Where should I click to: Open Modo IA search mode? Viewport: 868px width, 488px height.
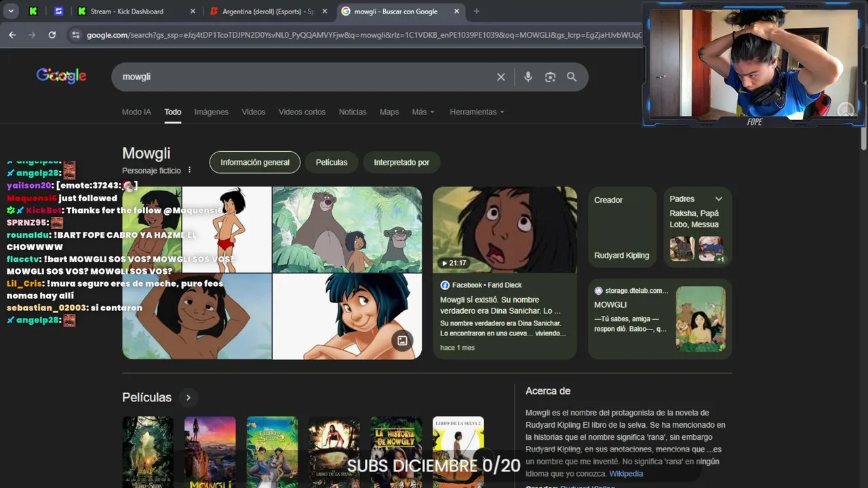point(136,112)
